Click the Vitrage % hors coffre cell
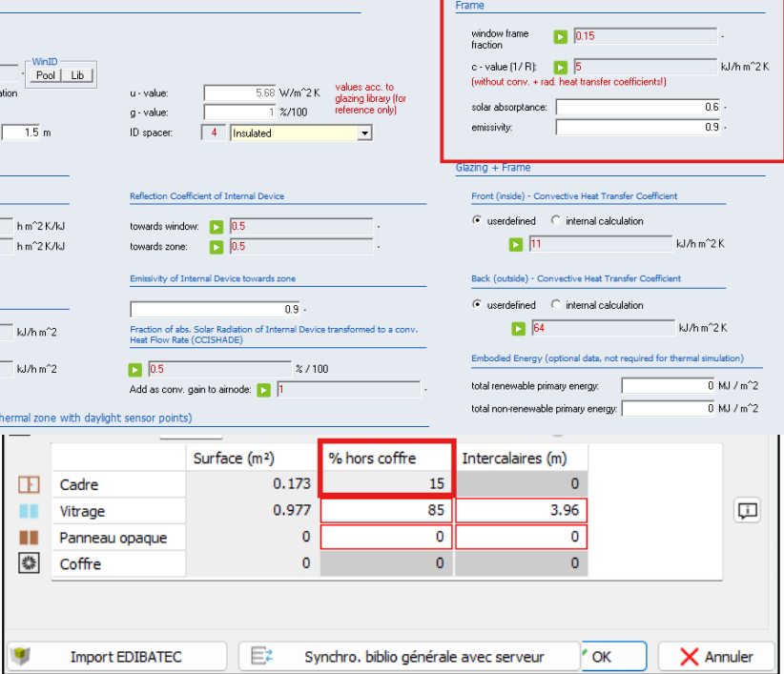Viewport: 784px width, 674px height. (386, 511)
